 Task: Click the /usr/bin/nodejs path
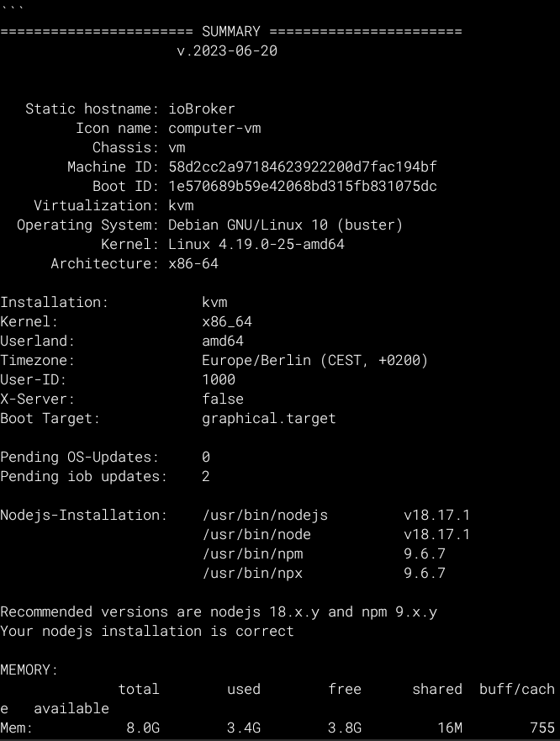pos(265,515)
